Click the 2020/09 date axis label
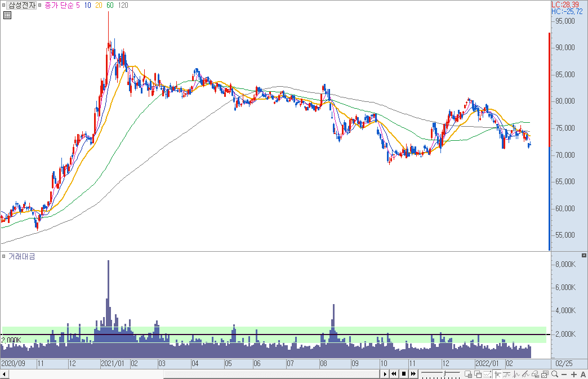This screenshot has height=379, width=588. pyautogui.click(x=13, y=363)
